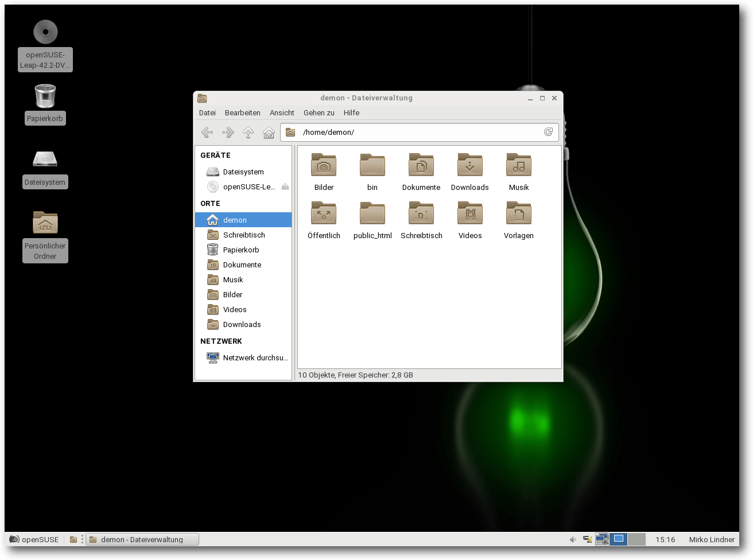
Task: Click the volume icon in system tray
Action: [x=572, y=539]
